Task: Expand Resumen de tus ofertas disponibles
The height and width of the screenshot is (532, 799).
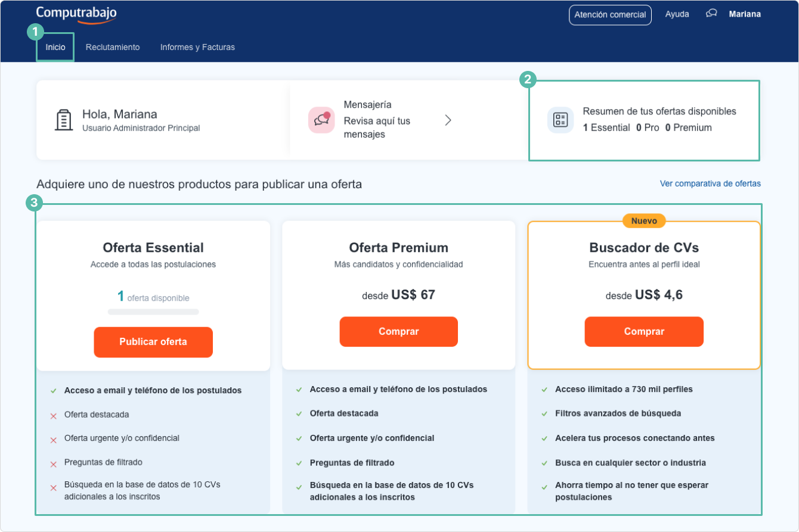Action: [645, 120]
